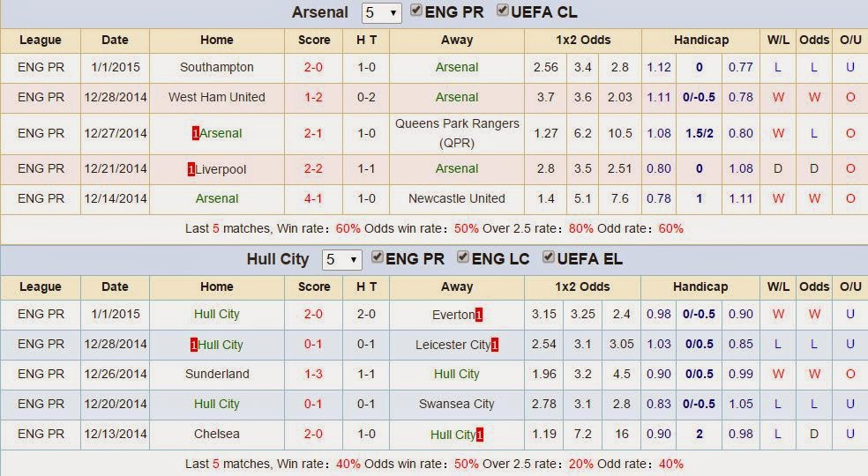Screen dimensions: 868x476
Task: Open Arsenal match count dropdown
Action: coord(381,12)
